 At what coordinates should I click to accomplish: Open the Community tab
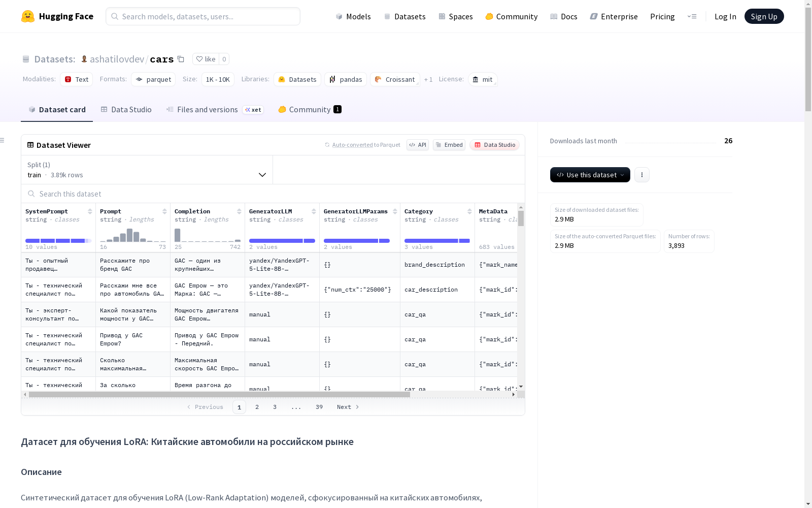(x=310, y=110)
